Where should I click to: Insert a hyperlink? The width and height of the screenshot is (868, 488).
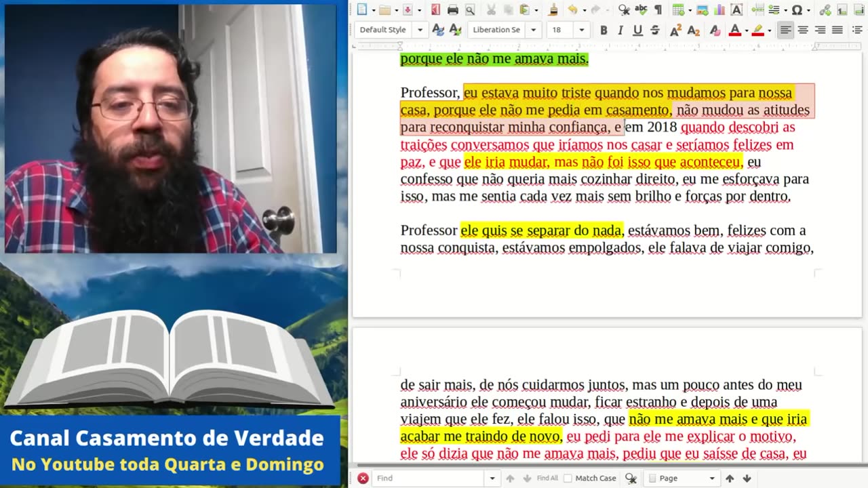pos(825,9)
